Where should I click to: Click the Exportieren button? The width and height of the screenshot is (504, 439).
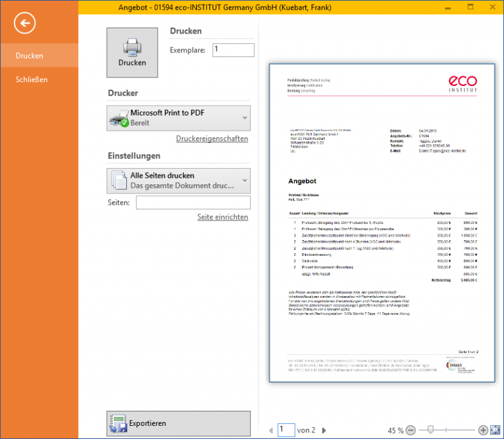point(178,423)
